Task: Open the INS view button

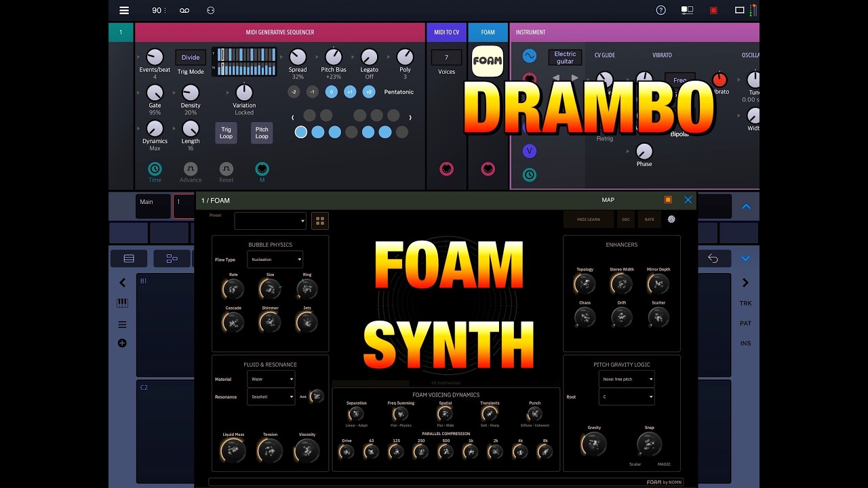Action: tap(745, 344)
